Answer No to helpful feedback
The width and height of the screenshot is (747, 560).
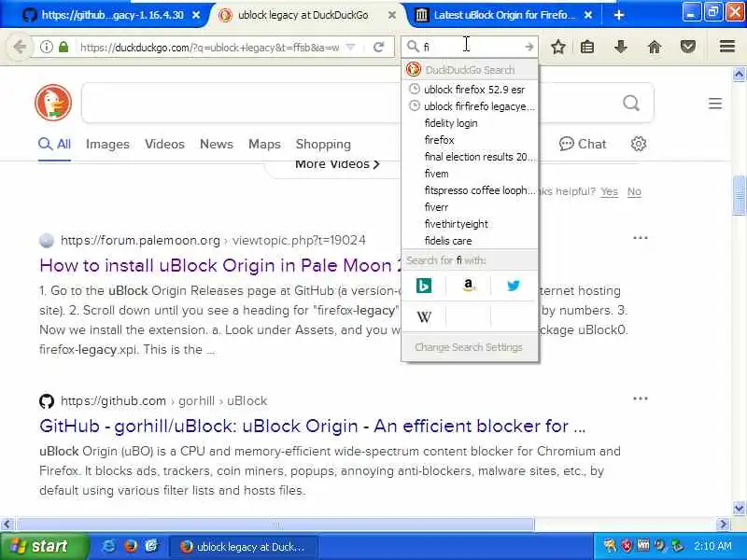(634, 191)
